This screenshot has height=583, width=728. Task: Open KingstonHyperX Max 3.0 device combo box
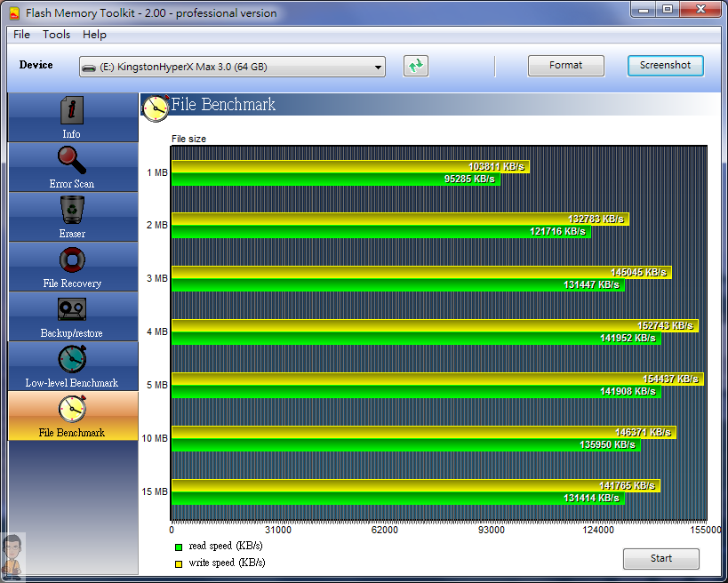(x=232, y=67)
